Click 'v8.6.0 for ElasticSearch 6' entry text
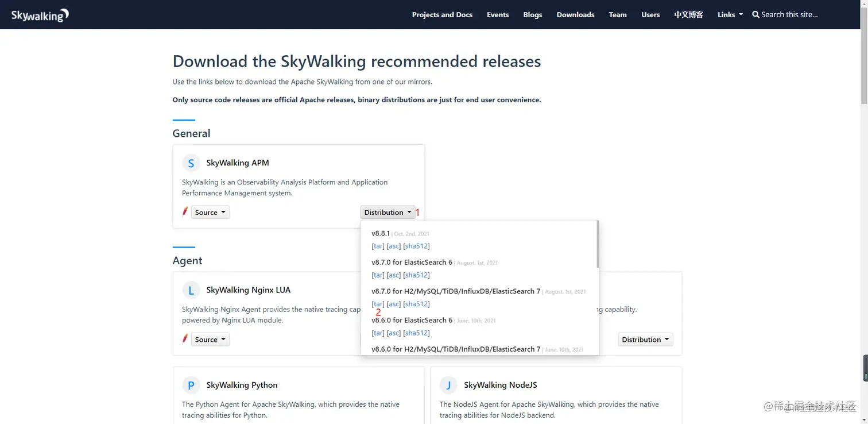The height and width of the screenshot is (424, 868). (412, 320)
